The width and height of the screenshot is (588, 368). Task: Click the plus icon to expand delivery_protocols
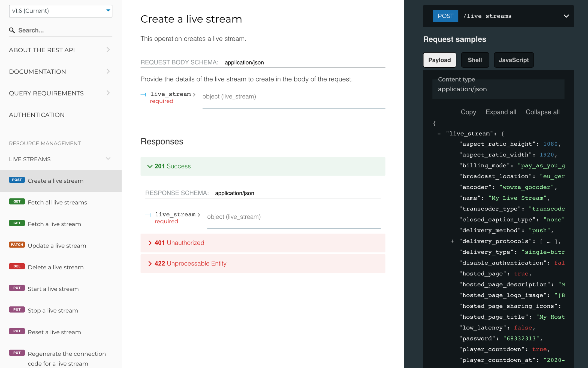point(452,241)
